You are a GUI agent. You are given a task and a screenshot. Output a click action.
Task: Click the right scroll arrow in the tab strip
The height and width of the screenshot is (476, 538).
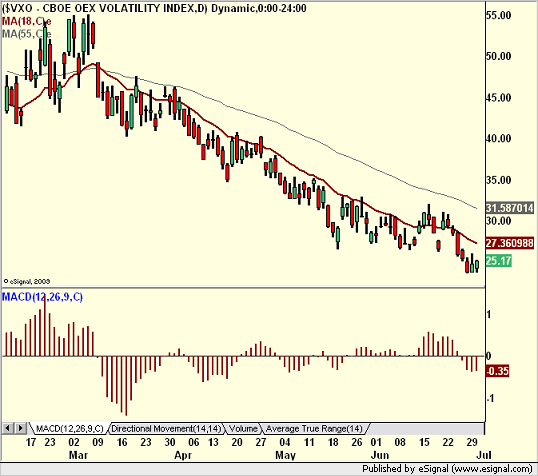tap(20, 428)
